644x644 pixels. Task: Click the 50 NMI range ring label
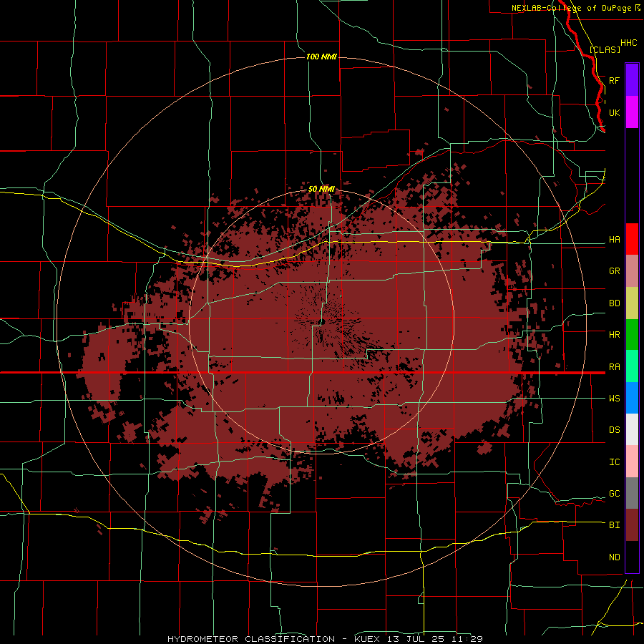pos(321,189)
